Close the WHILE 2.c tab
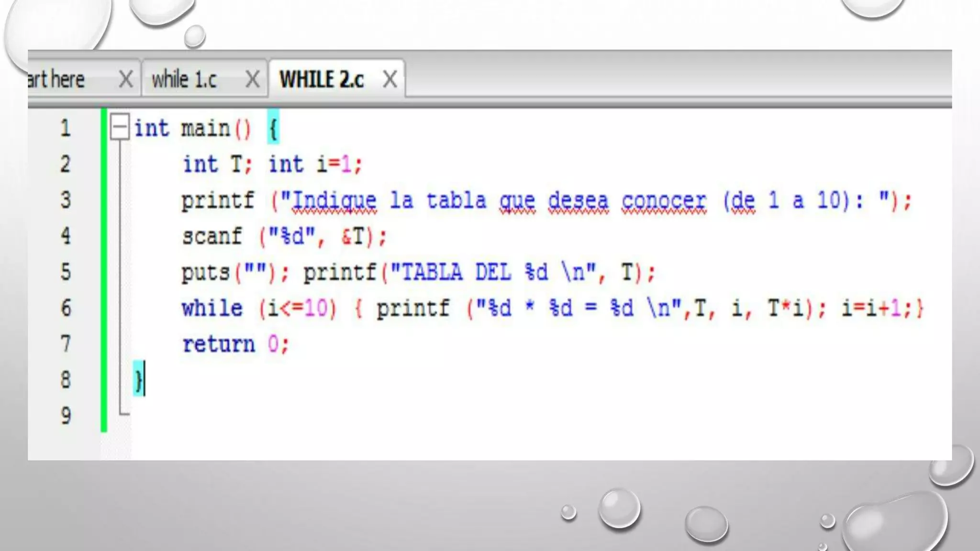Screen dimensions: 980x551 pos(390,79)
